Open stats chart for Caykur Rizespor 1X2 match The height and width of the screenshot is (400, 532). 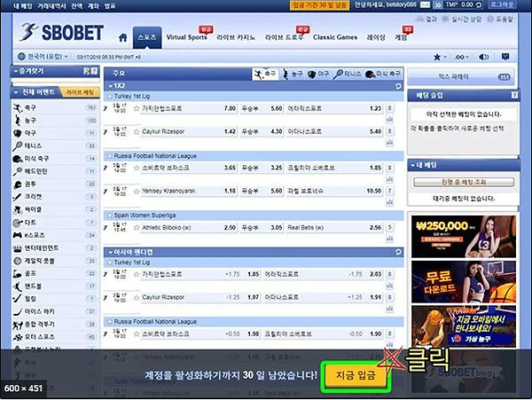pos(390,143)
